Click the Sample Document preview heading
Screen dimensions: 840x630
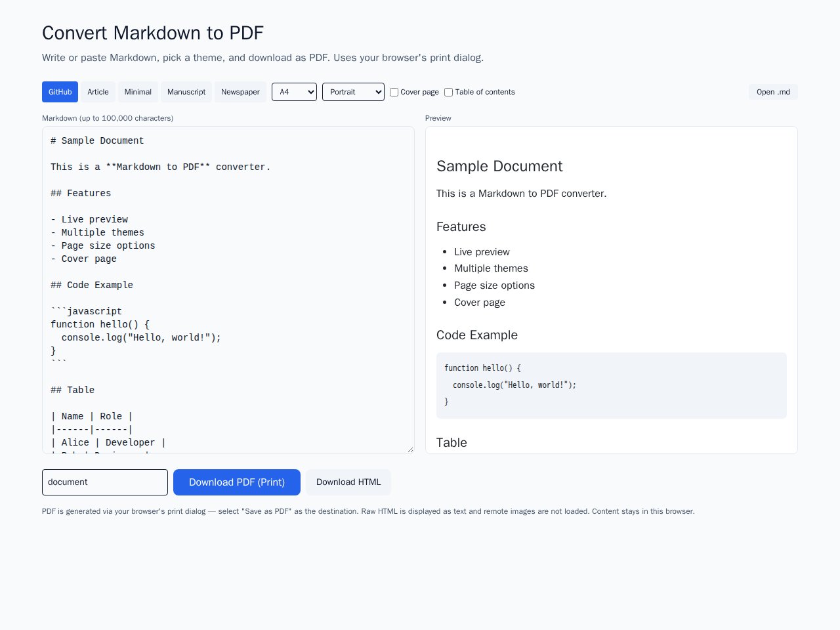(x=499, y=166)
